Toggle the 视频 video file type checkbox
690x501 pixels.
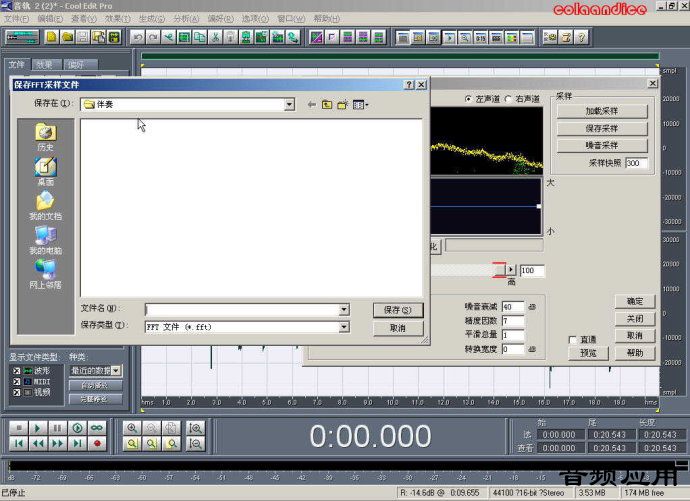click(x=17, y=392)
